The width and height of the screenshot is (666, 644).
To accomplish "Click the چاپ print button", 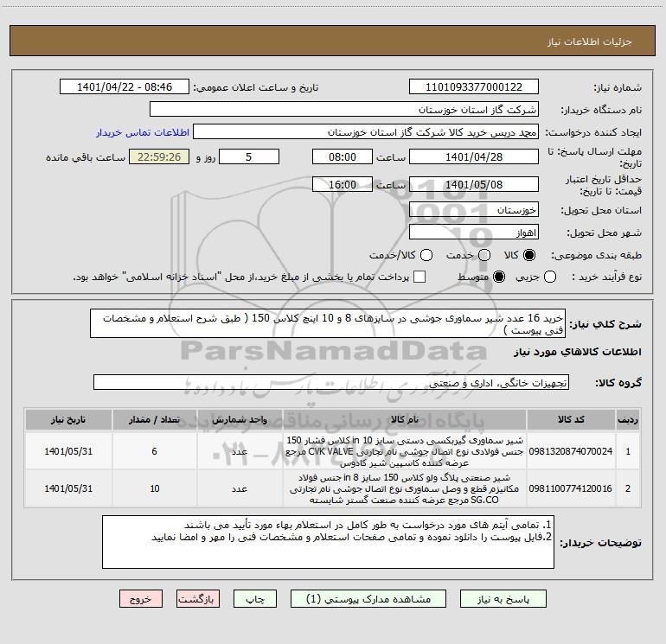I will pos(255,599).
